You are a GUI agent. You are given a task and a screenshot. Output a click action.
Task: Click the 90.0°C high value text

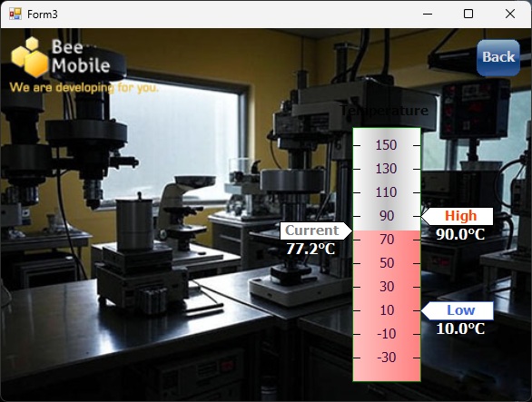point(460,234)
